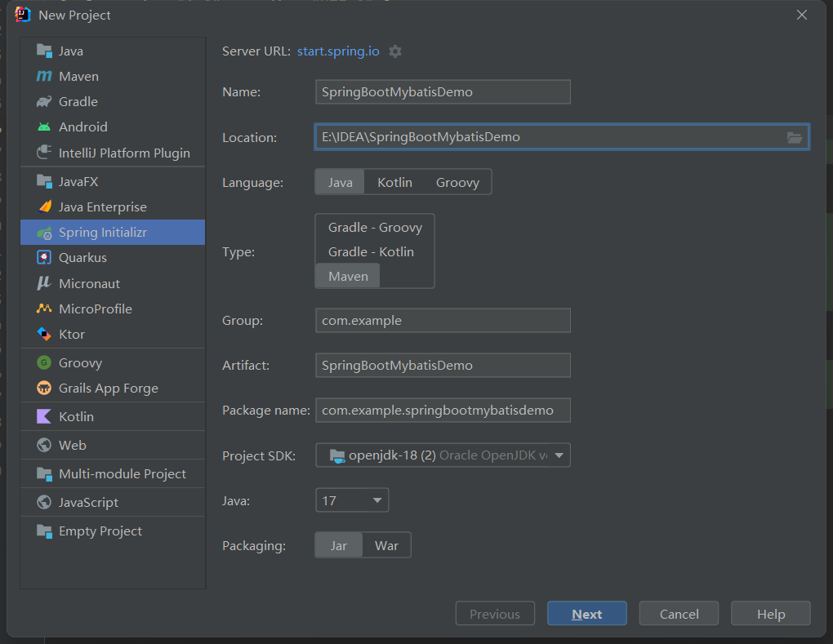The image size is (833, 644).
Task: Set language option to Groovy
Action: (x=457, y=183)
